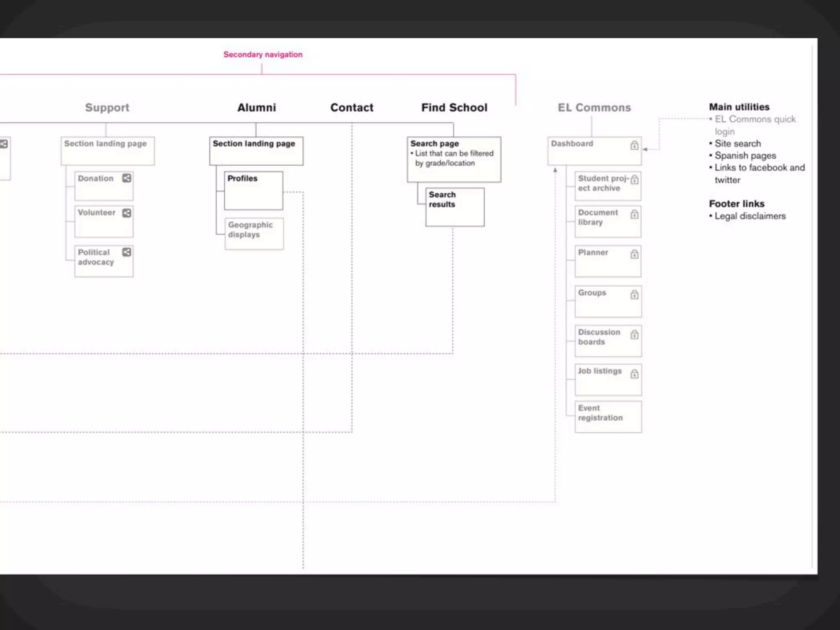The width and height of the screenshot is (840, 630).
Task: Click the Legal disclaimers footer item
Action: pos(750,216)
